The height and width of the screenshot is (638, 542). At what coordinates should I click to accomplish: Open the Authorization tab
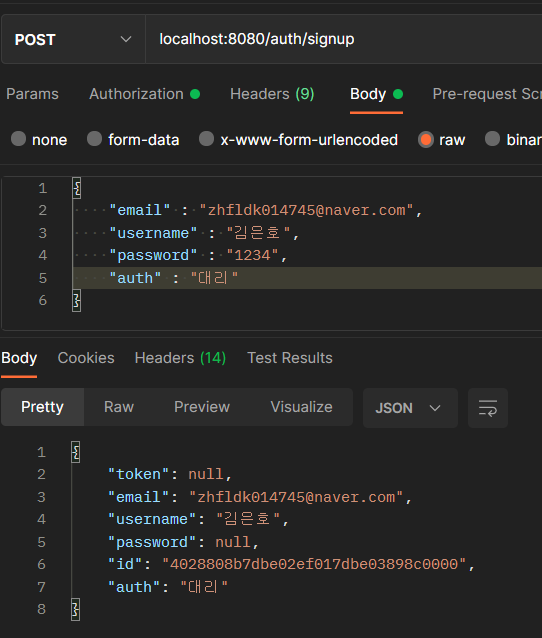pyautogui.click(x=144, y=94)
